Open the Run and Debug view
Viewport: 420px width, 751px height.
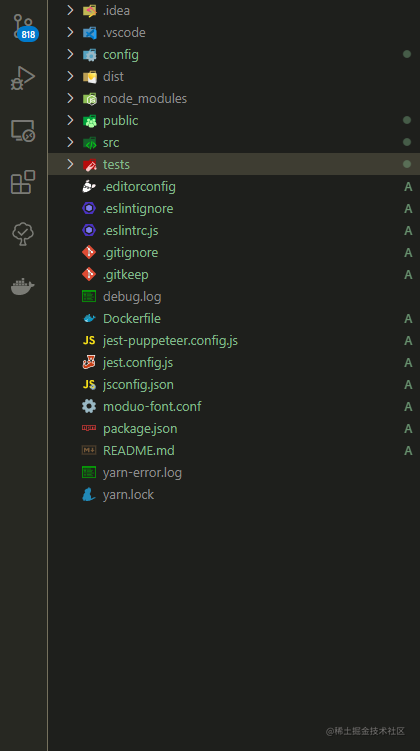pos(23,78)
